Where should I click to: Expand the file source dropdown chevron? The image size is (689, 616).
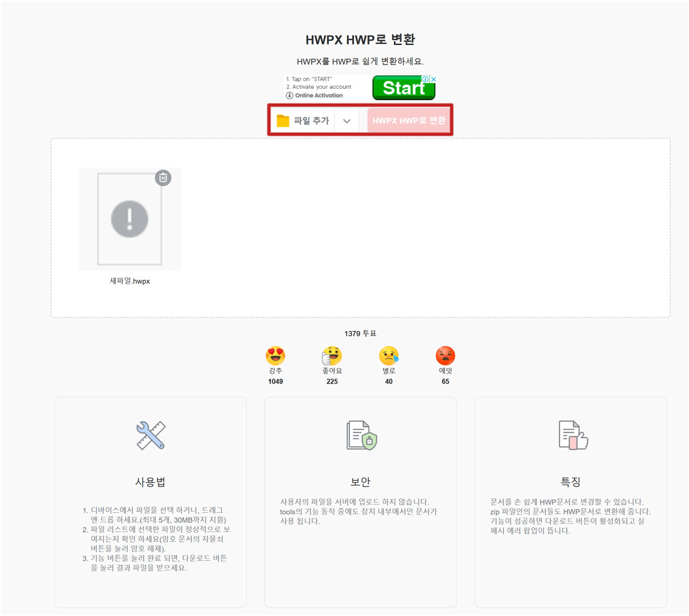click(347, 121)
